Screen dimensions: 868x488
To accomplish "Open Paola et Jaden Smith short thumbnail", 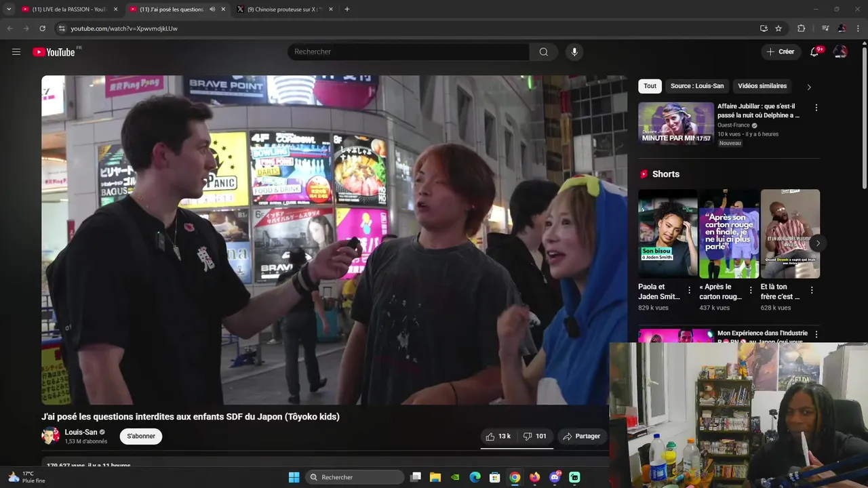I will click(667, 234).
